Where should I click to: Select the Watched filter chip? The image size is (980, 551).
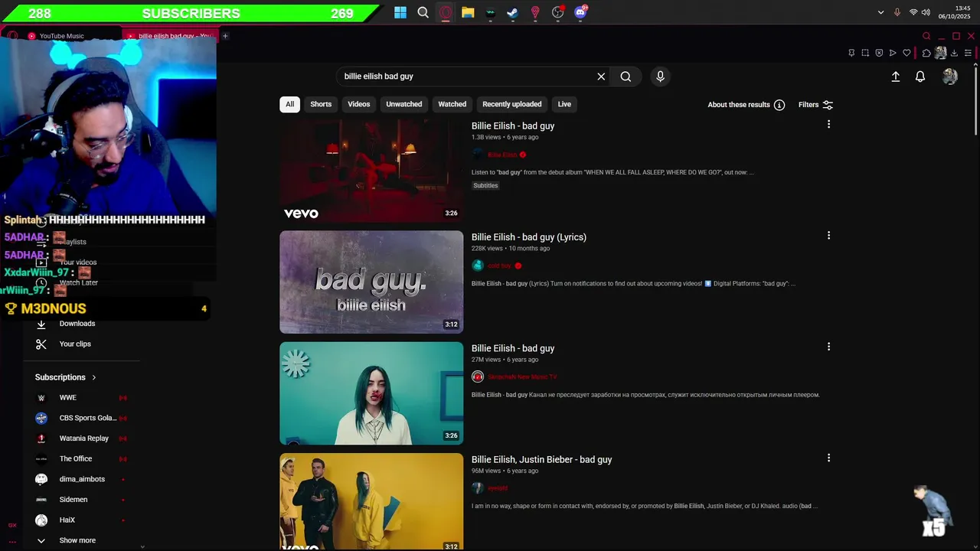pos(452,104)
